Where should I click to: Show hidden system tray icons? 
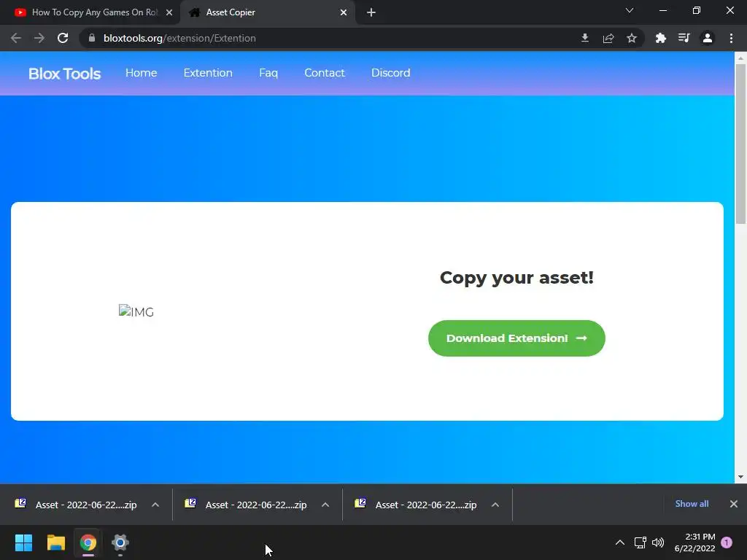620,542
